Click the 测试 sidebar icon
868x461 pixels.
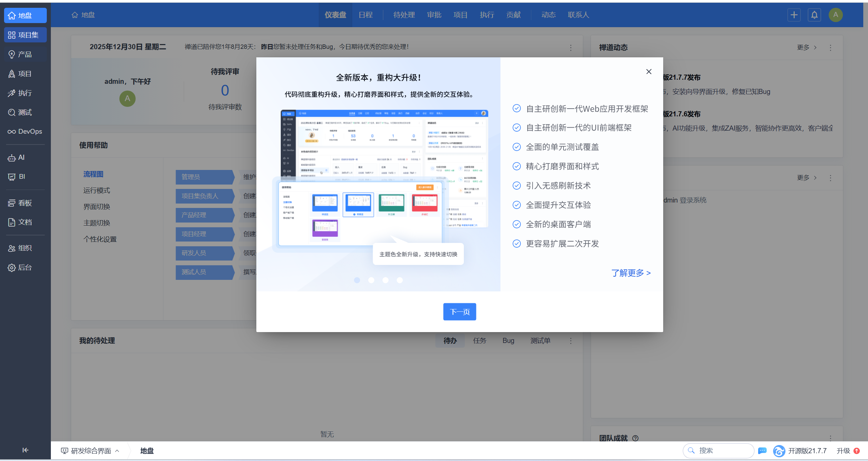pyautogui.click(x=12, y=112)
